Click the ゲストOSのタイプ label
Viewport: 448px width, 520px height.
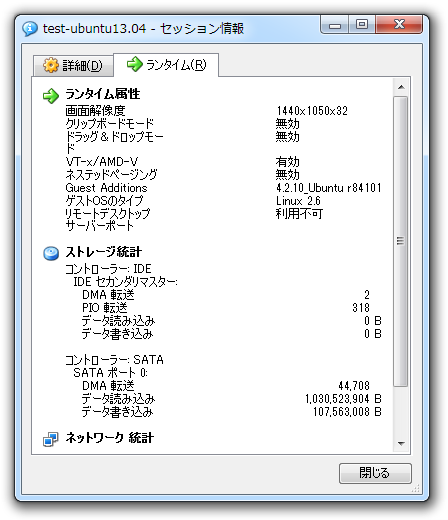104,200
